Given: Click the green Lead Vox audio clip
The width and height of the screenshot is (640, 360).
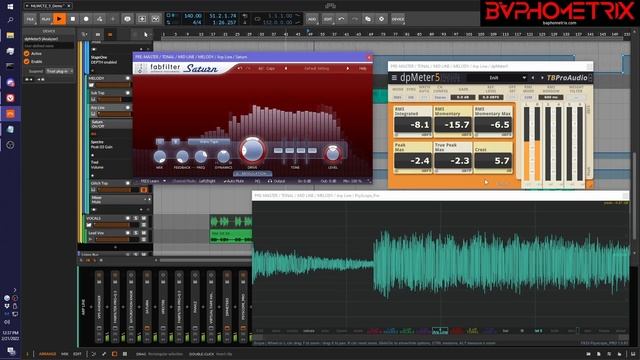Looking at the screenshot, I should (231, 236).
